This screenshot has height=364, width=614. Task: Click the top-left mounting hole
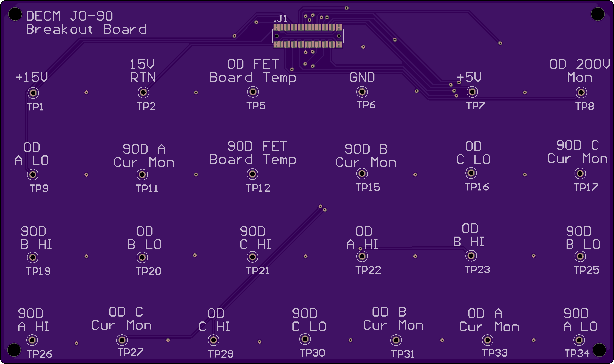point(15,14)
